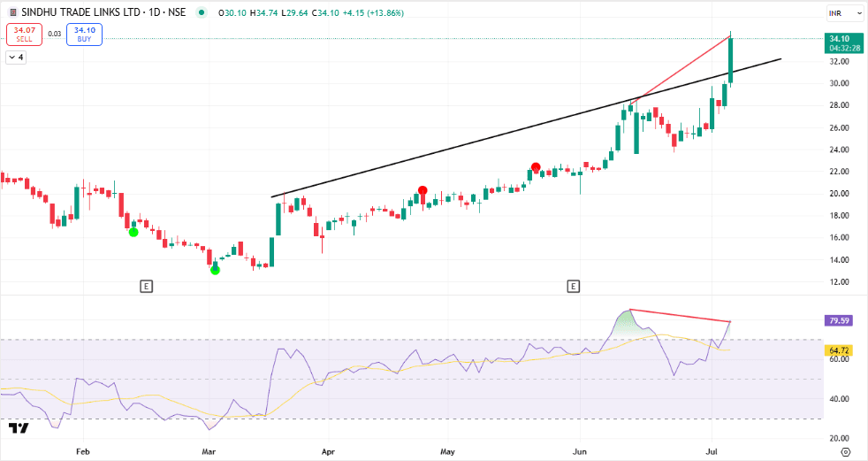Expand the collapsed indicators legend showing 4
The height and width of the screenshot is (461, 868).
[16, 57]
